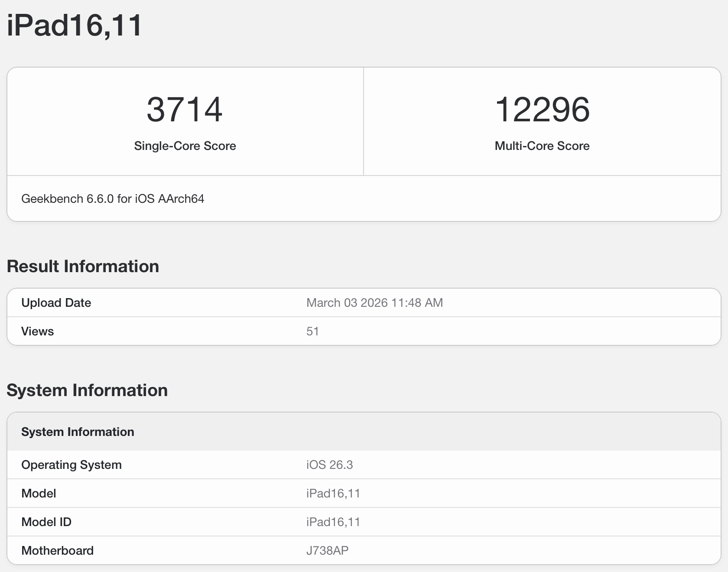The width and height of the screenshot is (728, 572).
Task: Select the March 03 2026 upload date value
Action: click(374, 303)
